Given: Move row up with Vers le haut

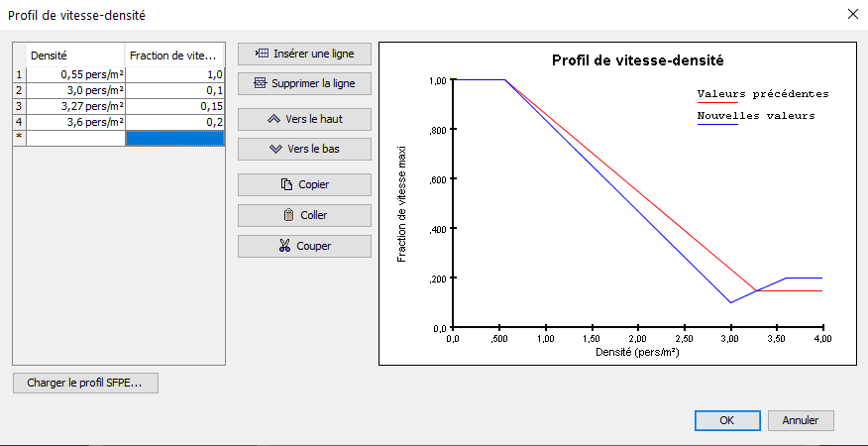Looking at the screenshot, I should 304,120.
